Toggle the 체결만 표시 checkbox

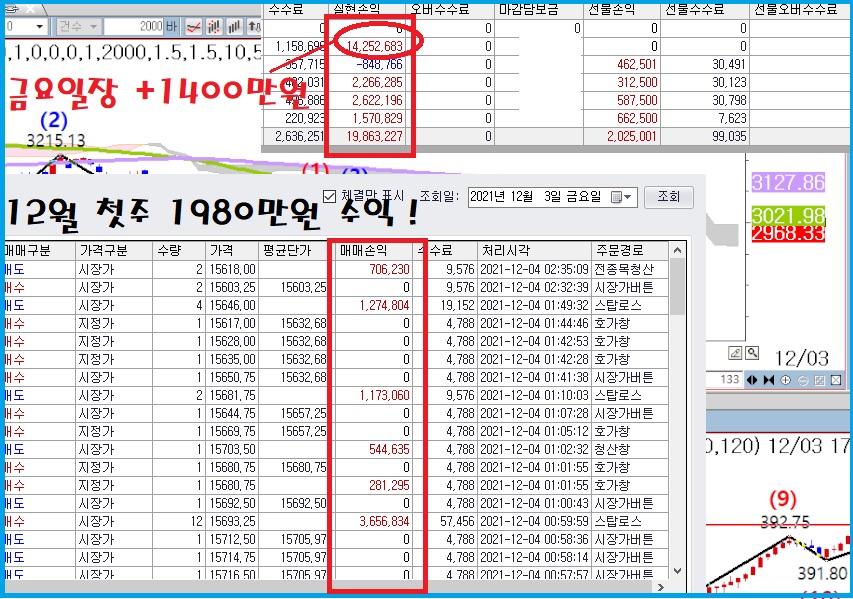click(330, 197)
